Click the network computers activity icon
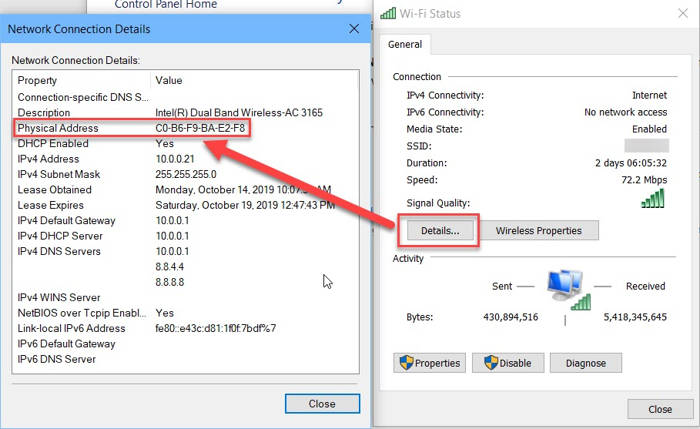Viewport: 700px width, 429px height. click(x=567, y=290)
